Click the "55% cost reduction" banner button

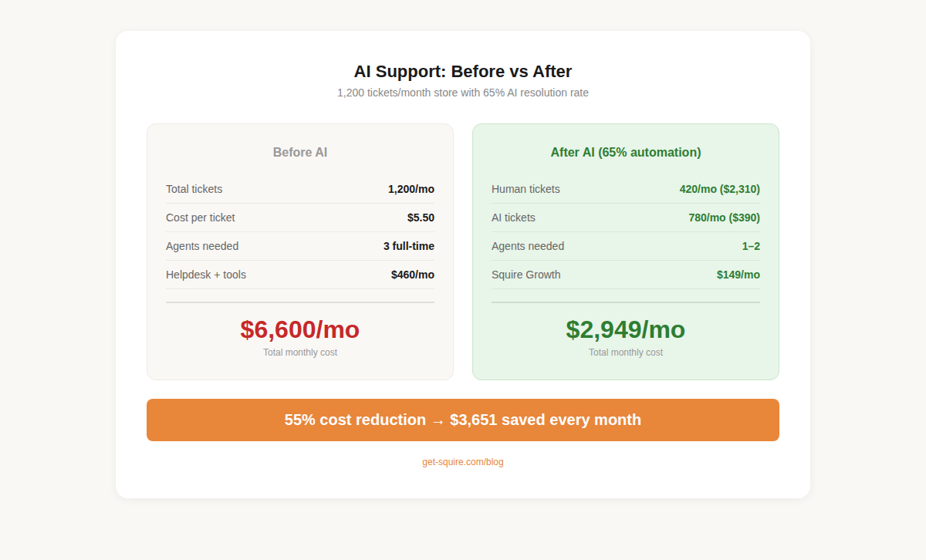click(463, 420)
